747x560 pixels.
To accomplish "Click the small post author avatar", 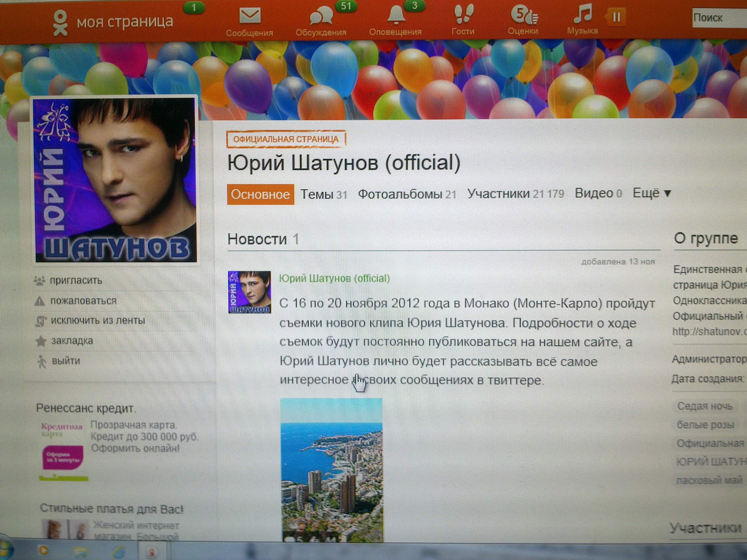I will (x=250, y=292).
